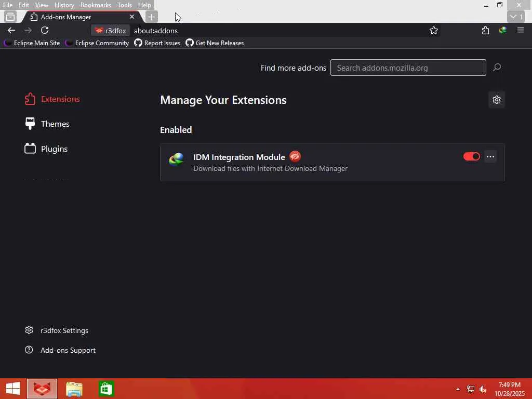The image size is (532, 399).
Task: Reload the current page
Action: coord(45,31)
